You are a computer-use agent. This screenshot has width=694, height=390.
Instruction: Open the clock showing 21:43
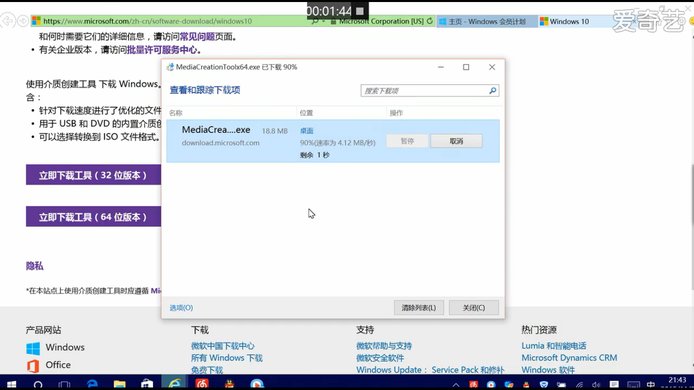click(x=677, y=381)
